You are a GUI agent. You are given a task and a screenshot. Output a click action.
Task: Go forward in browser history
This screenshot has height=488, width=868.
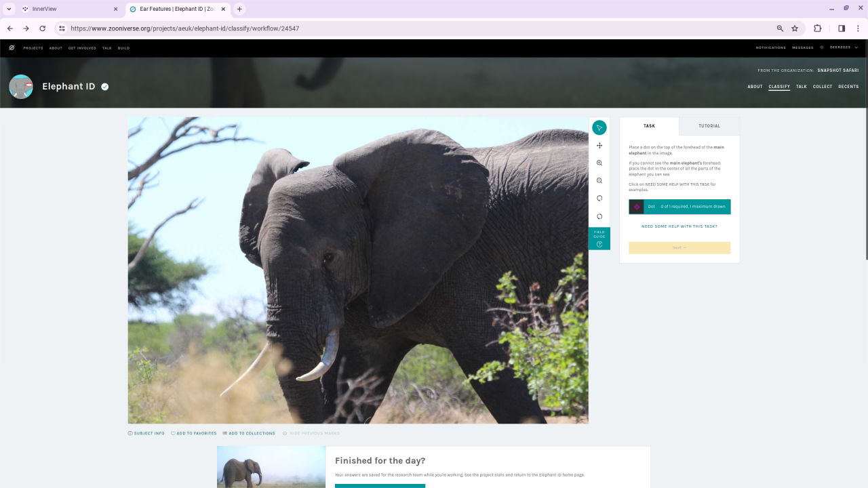click(x=26, y=28)
